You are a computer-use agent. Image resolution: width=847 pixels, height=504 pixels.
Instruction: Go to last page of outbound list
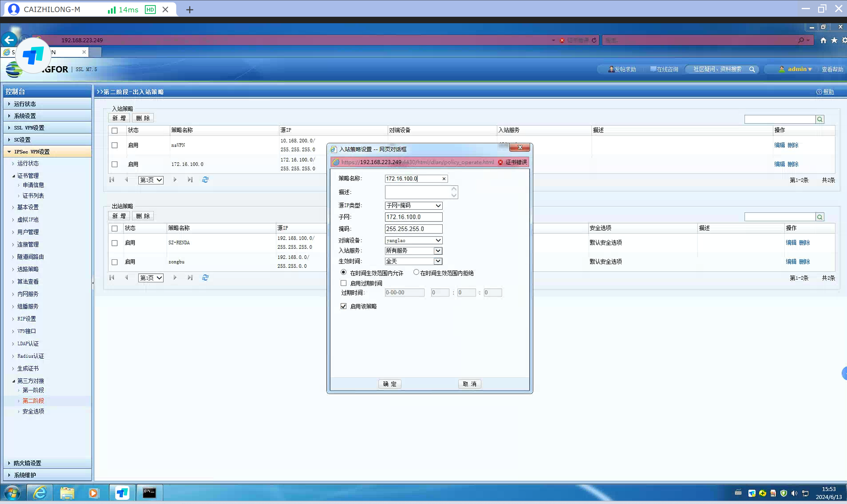[190, 277]
